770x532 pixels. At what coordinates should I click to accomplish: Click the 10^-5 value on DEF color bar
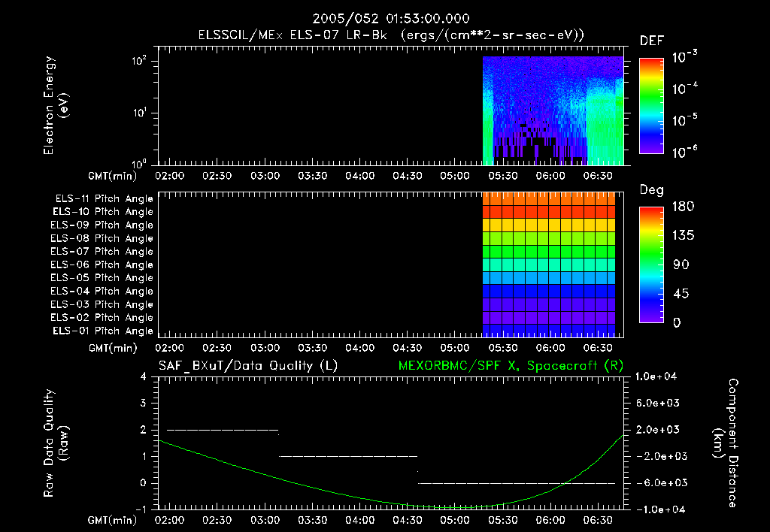pos(684,120)
